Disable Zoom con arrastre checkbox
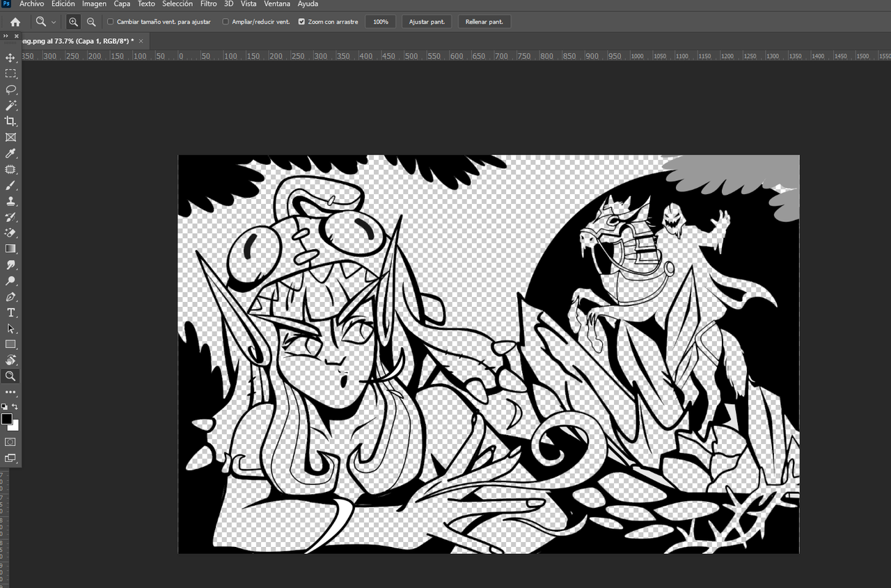The image size is (891, 588). pos(301,22)
